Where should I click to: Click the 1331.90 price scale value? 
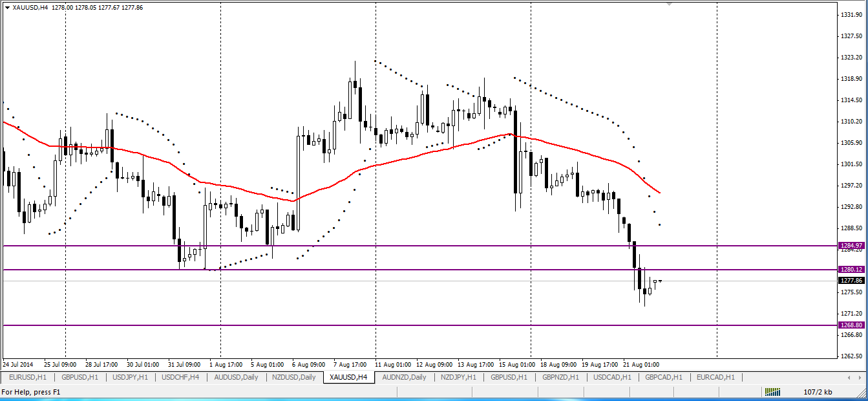click(x=852, y=14)
